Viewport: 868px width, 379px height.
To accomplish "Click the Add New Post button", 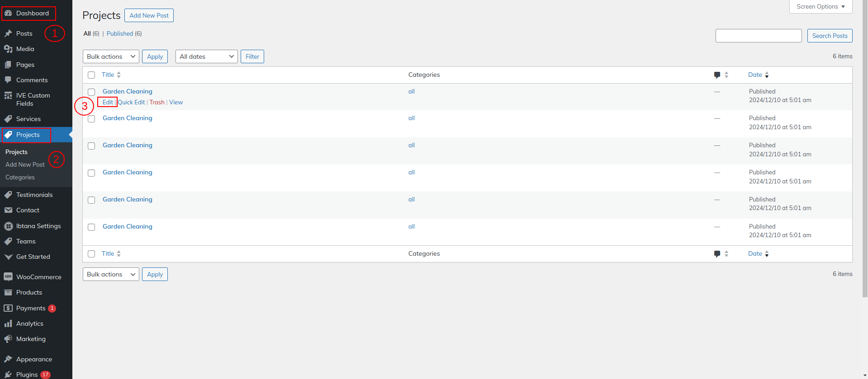I will [149, 15].
